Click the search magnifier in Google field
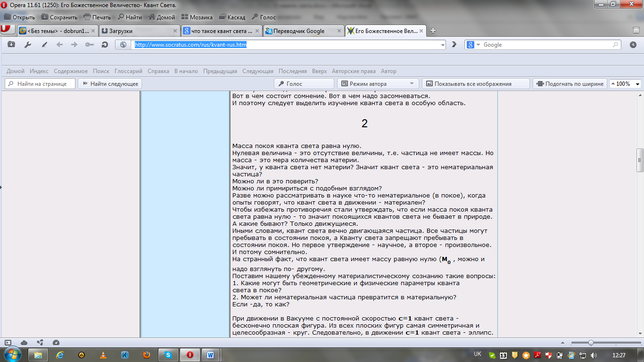The height and width of the screenshot is (362, 644). click(616, 45)
